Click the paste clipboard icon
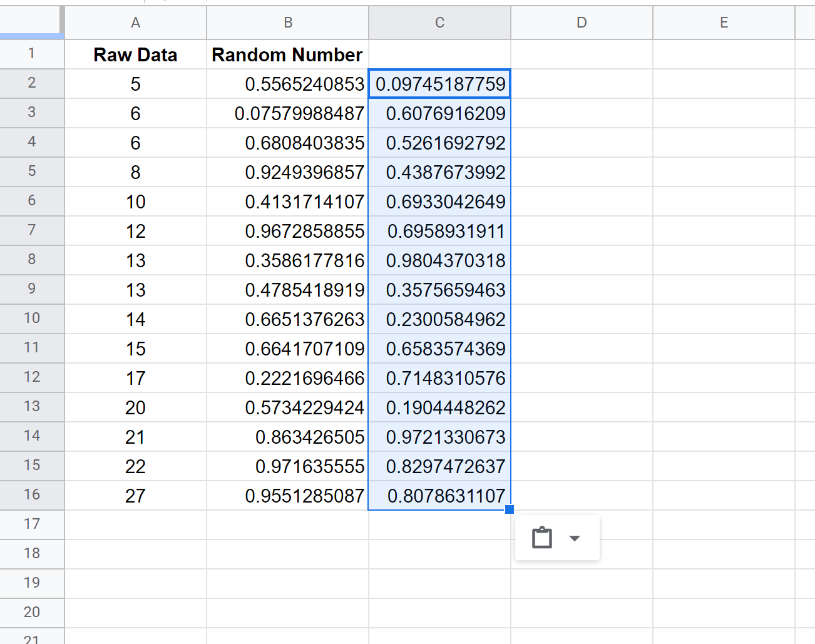 (541, 538)
